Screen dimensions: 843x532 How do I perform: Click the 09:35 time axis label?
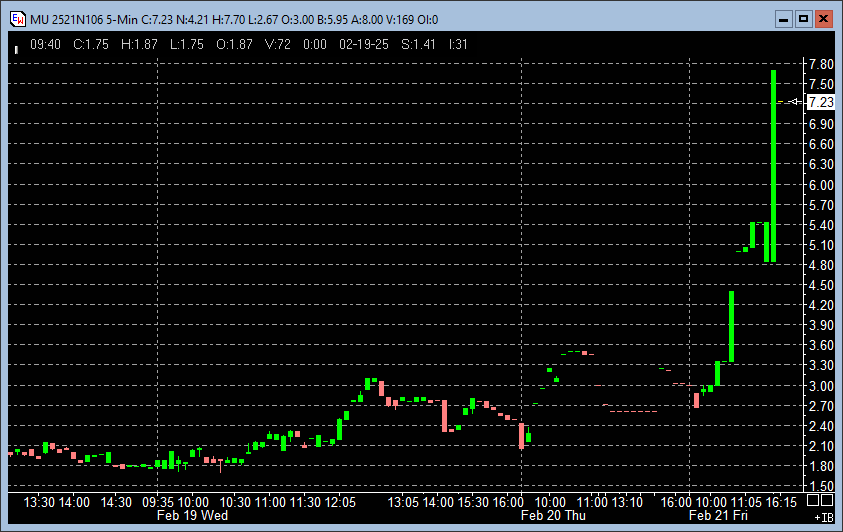pos(158,502)
